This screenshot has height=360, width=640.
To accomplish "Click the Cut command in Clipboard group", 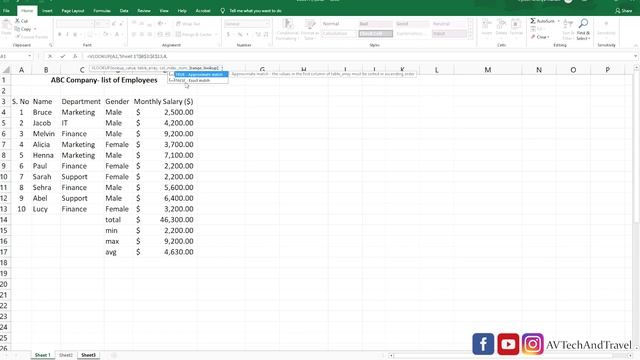I will [22, 21].
